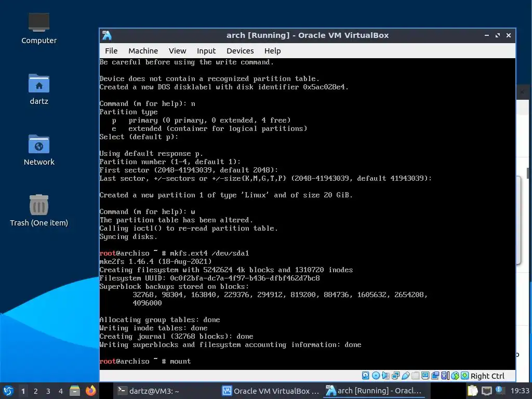Click the CPU virtualization status icon

(x=445, y=376)
